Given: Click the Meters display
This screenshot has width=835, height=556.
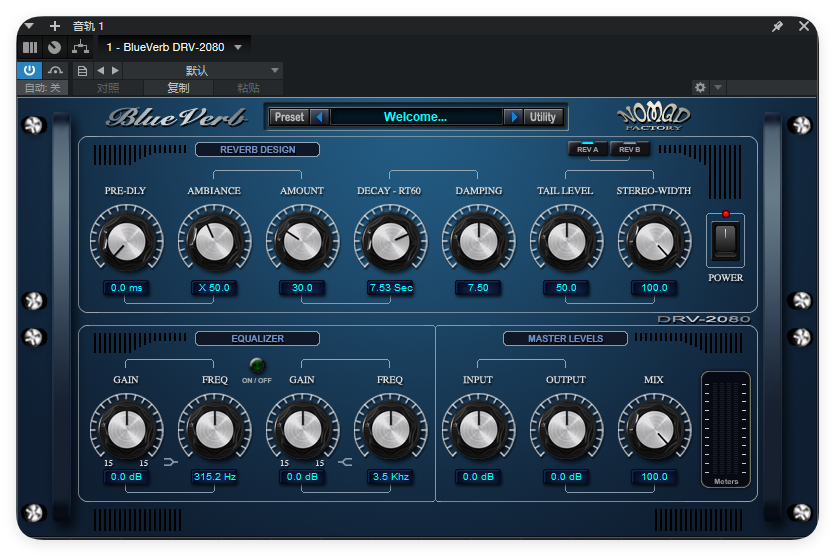Looking at the screenshot, I should (726, 429).
